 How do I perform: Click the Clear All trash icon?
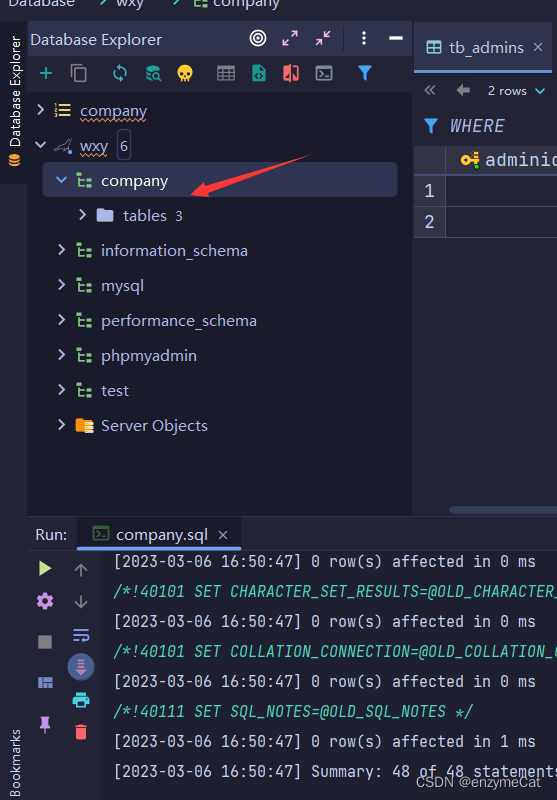point(81,732)
